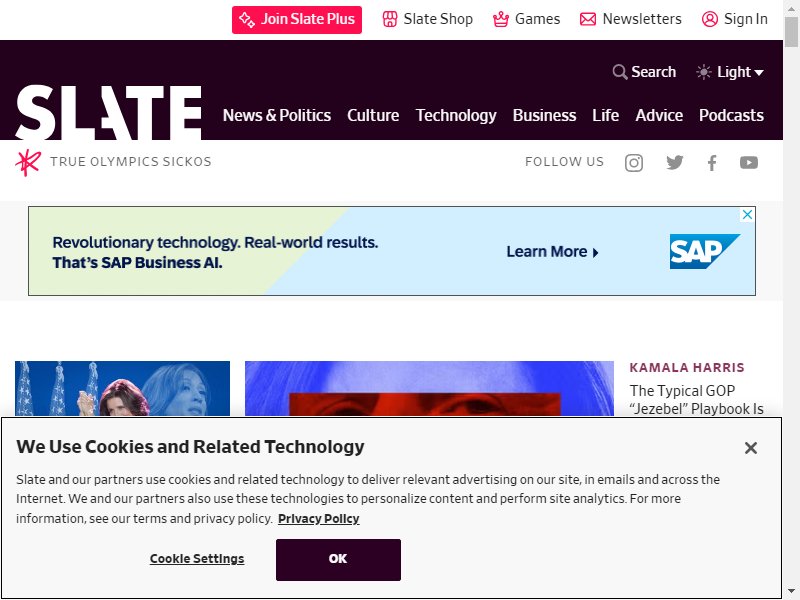Click the SAP logo in ad
This screenshot has width=800, height=600.
pos(704,251)
